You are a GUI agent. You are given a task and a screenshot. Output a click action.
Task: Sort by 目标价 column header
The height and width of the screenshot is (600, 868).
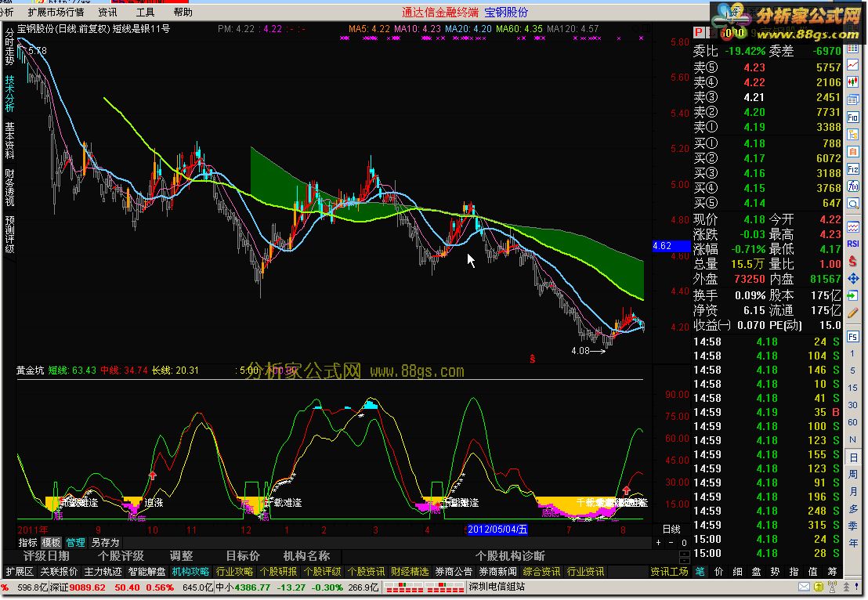click(243, 555)
